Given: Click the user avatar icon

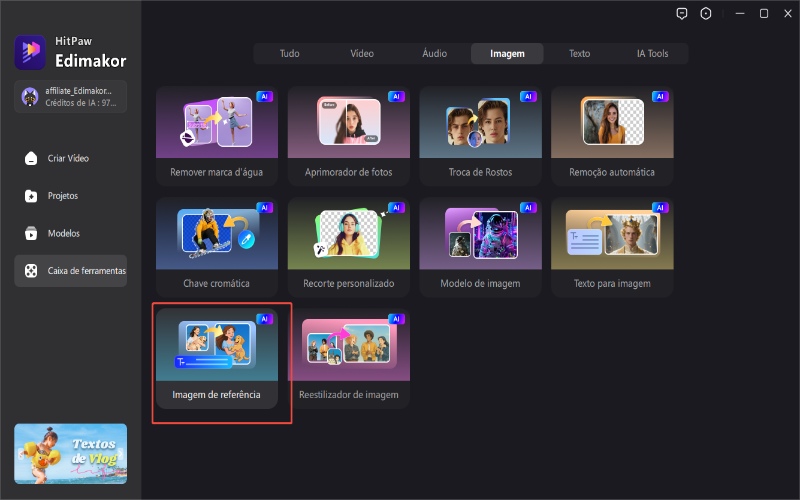Looking at the screenshot, I should pos(30,96).
